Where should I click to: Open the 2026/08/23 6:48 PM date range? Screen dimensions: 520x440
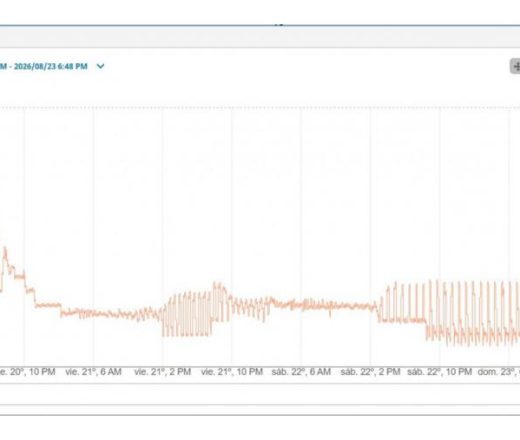(44, 66)
